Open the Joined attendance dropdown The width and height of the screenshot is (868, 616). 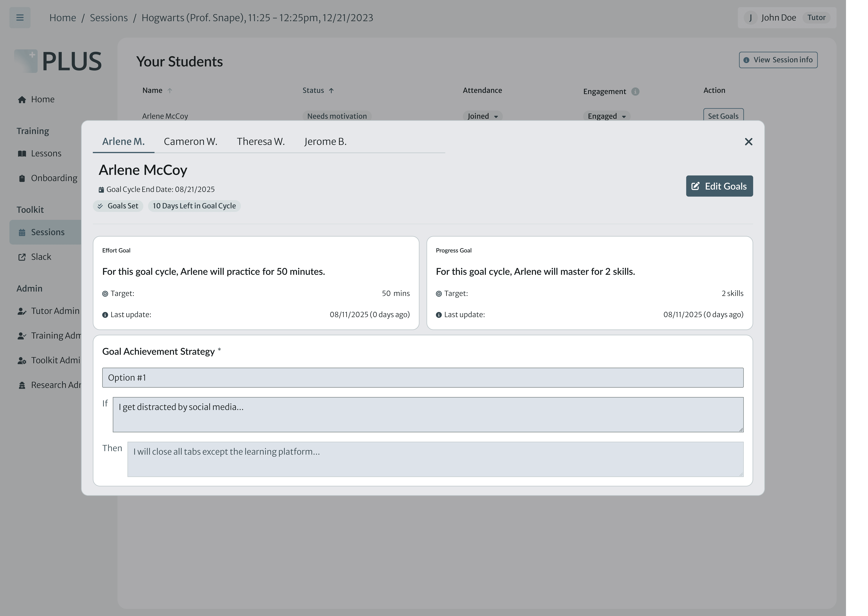click(x=482, y=116)
